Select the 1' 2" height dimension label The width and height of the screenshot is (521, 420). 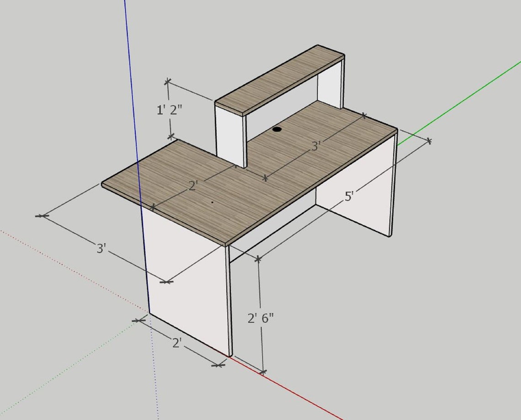pos(170,110)
